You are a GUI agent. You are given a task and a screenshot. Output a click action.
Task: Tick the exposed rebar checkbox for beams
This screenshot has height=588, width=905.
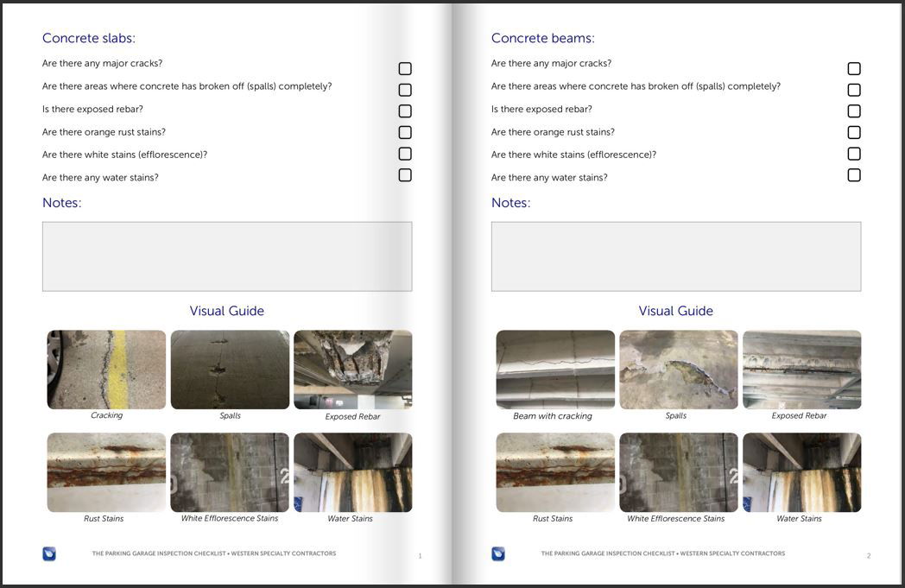tap(854, 111)
